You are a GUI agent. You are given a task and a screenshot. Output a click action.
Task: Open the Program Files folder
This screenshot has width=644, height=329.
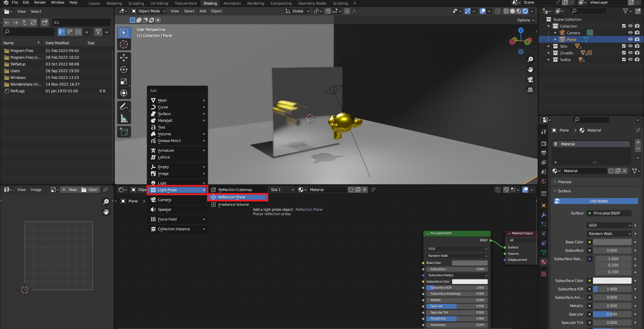(22, 51)
